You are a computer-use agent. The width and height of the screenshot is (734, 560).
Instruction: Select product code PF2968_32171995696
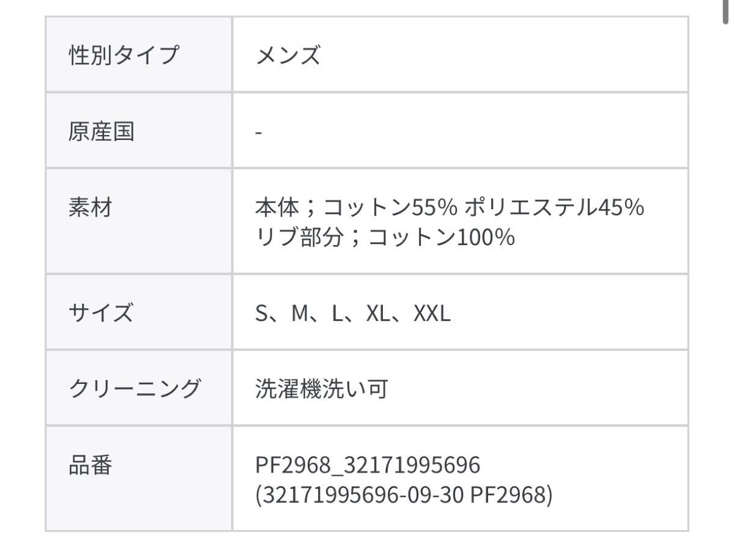click(368, 466)
